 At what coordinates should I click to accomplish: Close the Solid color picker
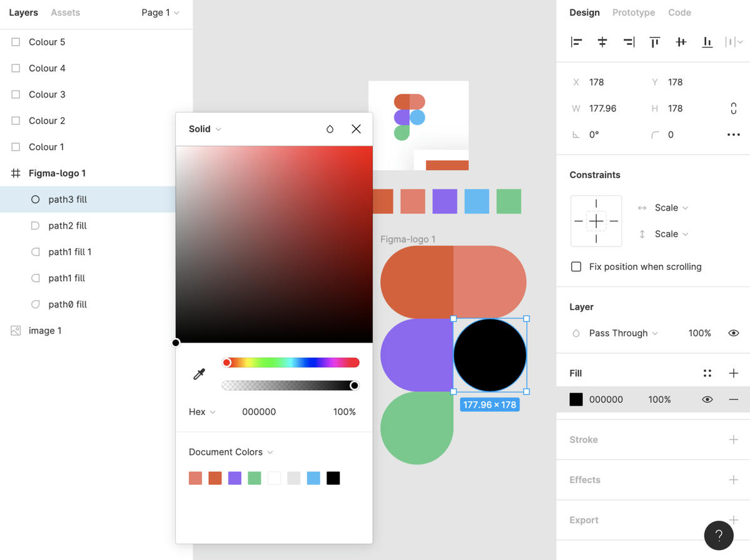coord(356,129)
